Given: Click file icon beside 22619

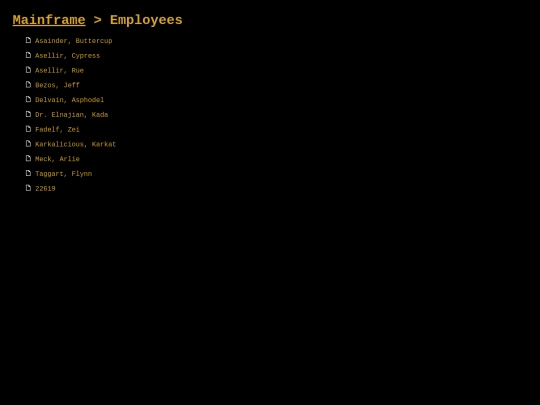Looking at the screenshot, I should 28,188.
